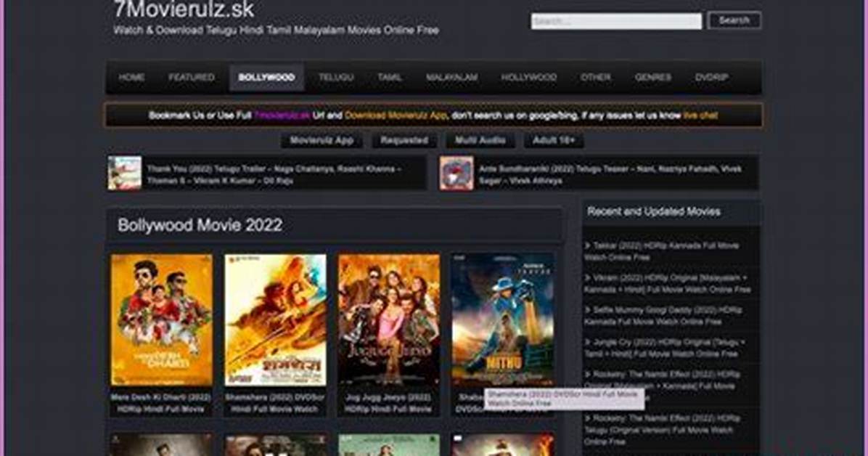Screen dimensions: 868x456
Task: Open the Jug Jugg Jeeyo poster
Action: click(389, 319)
